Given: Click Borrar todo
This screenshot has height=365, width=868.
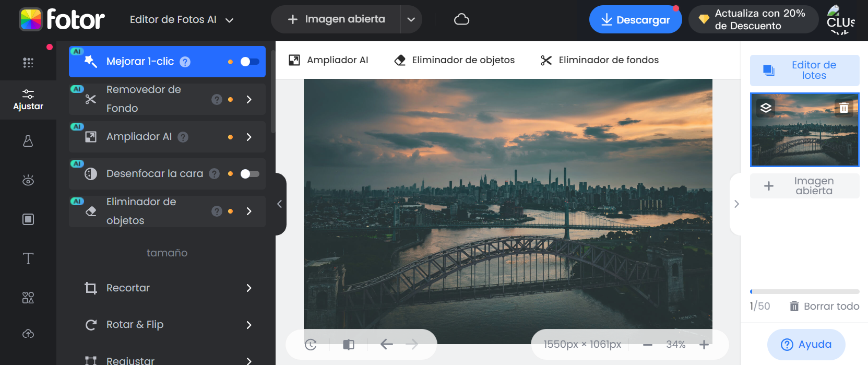Looking at the screenshot, I should tap(824, 306).
